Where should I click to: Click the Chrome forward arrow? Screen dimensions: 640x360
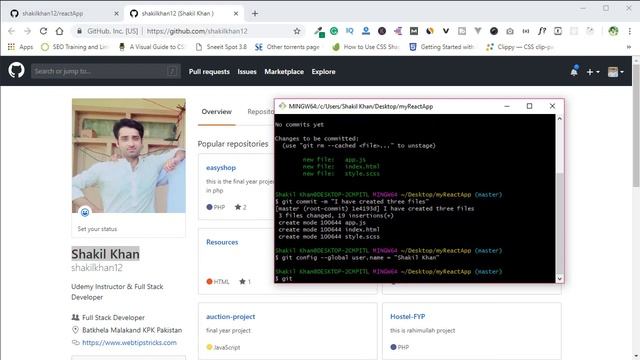27,31
